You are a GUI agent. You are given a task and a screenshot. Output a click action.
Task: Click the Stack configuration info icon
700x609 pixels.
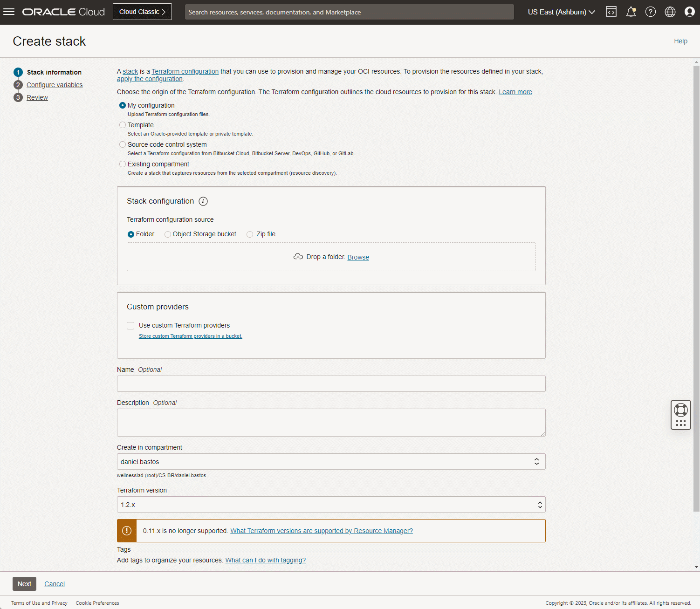[x=203, y=201]
